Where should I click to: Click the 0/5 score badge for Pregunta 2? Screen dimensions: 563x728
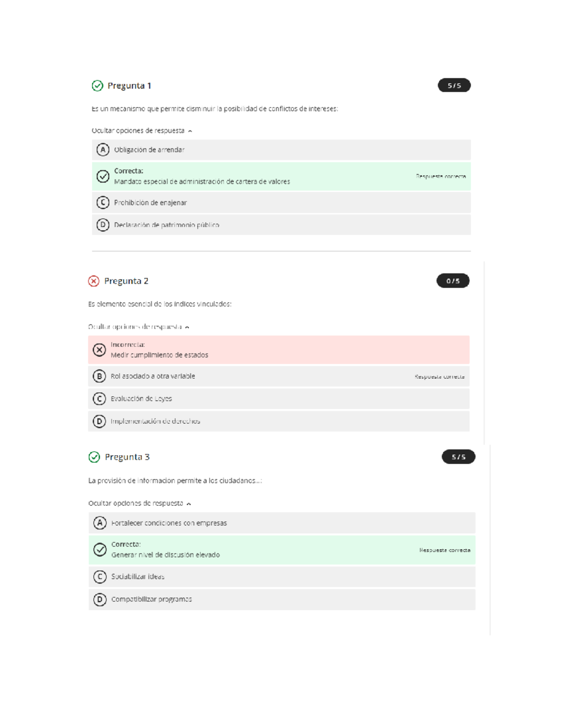click(x=453, y=281)
